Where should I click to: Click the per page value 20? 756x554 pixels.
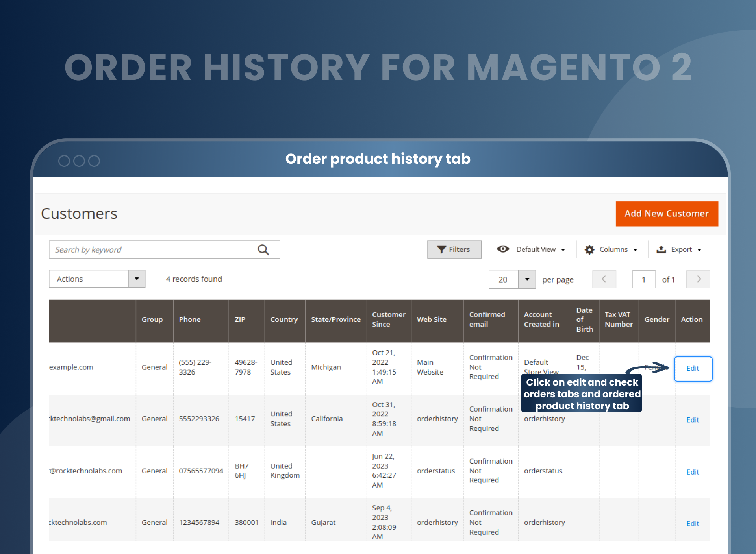point(503,279)
